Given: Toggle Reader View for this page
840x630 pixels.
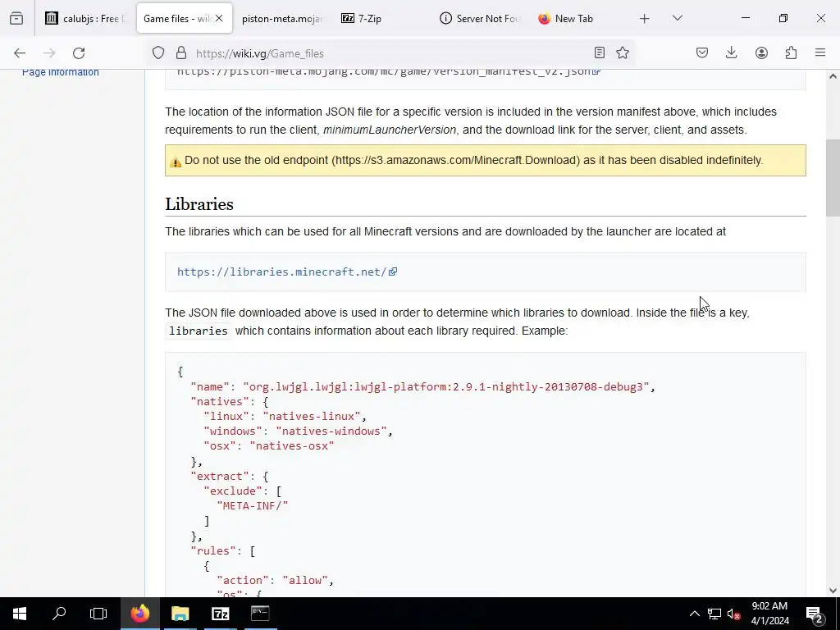Looking at the screenshot, I should pos(600,52).
